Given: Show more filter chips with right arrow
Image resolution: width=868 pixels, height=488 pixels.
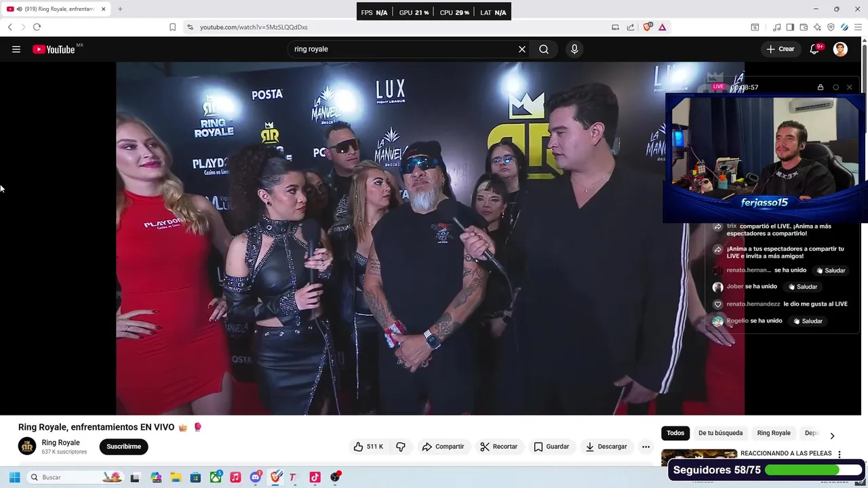Looking at the screenshot, I should tap(832, 436).
